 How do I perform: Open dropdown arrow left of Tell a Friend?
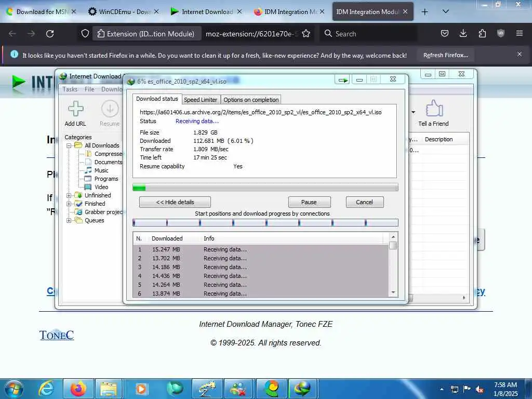[x=413, y=112]
